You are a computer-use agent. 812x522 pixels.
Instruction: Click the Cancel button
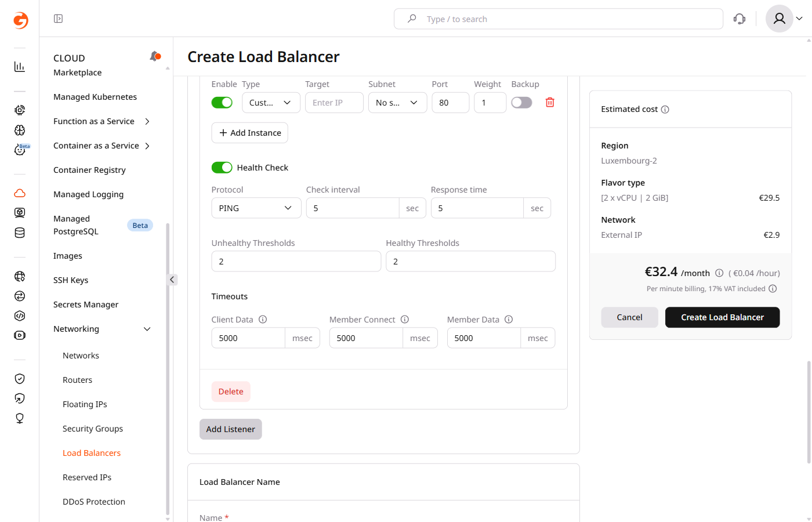(x=629, y=317)
